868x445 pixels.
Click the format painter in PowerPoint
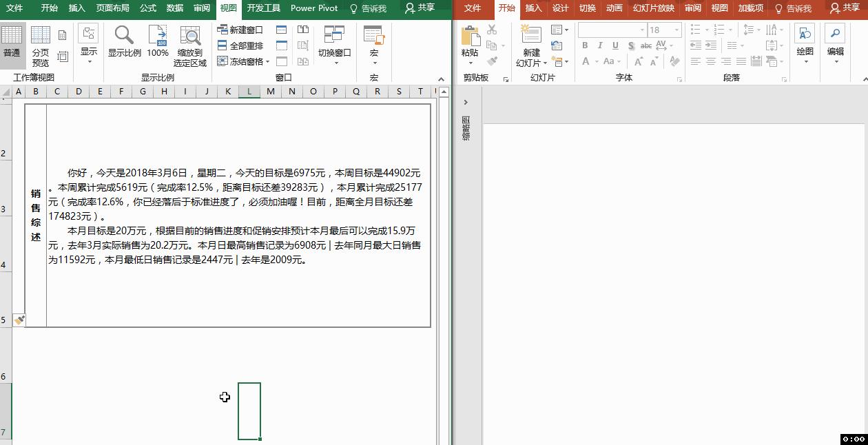point(492,61)
